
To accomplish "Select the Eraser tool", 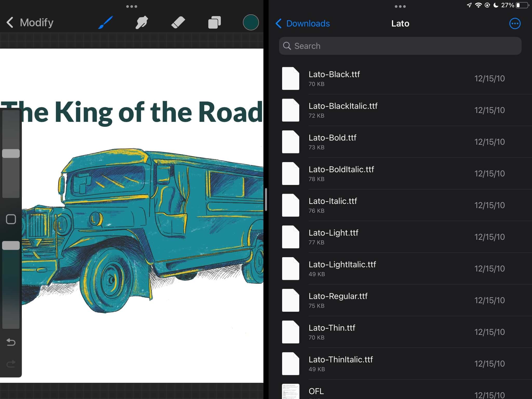I will (x=178, y=23).
